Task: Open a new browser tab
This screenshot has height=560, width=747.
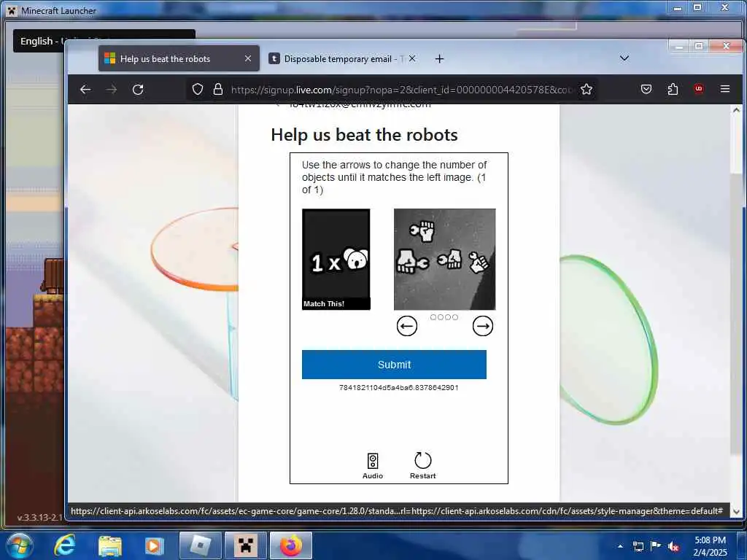Action: [439, 58]
